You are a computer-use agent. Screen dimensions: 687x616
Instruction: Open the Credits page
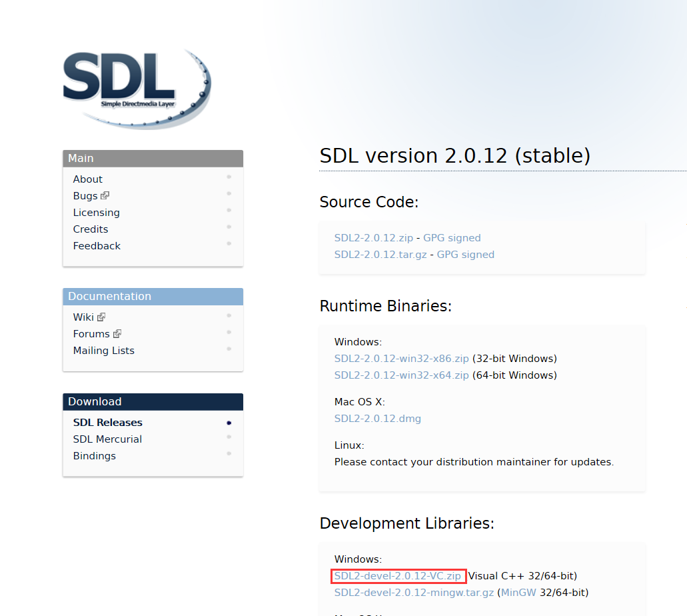click(x=90, y=229)
